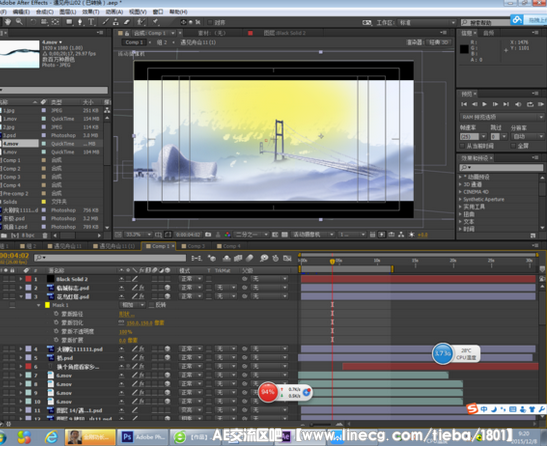Select the Pan Behind anchor point tool
The width and height of the screenshot is (548, 452).
click(55, 22)
